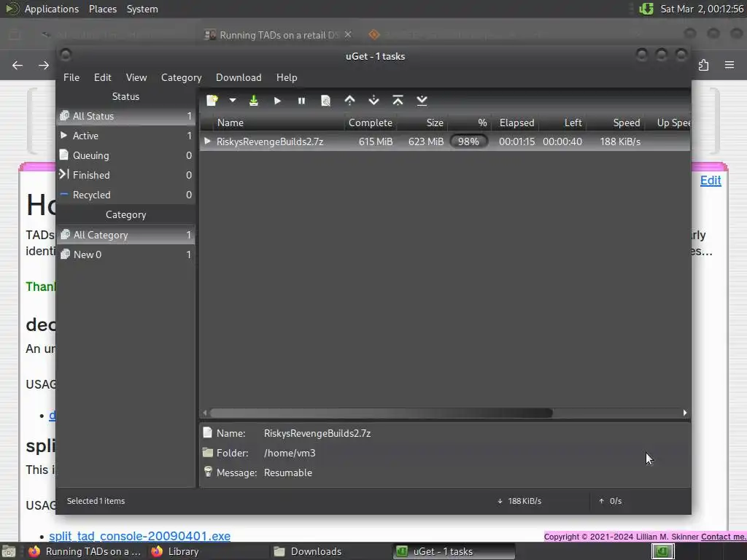747x560 pixels.
Task: Click the new download icon in uGet toolbar
Action: click(212, 101)
